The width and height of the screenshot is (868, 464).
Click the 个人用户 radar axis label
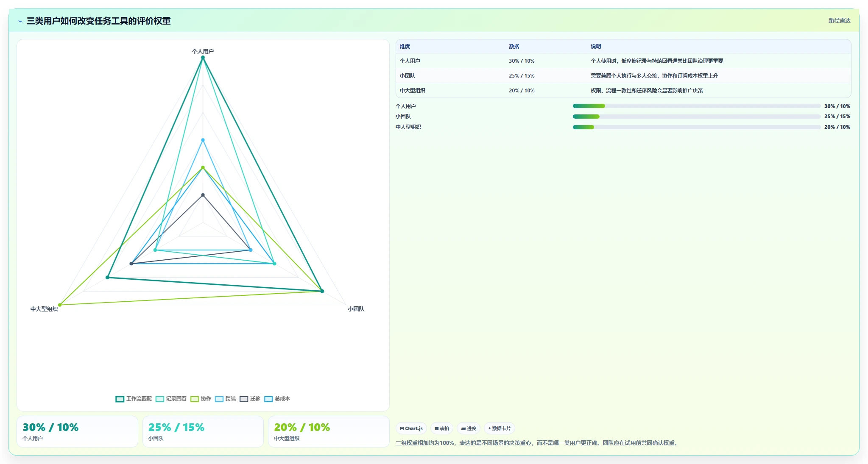coord(203,51)
